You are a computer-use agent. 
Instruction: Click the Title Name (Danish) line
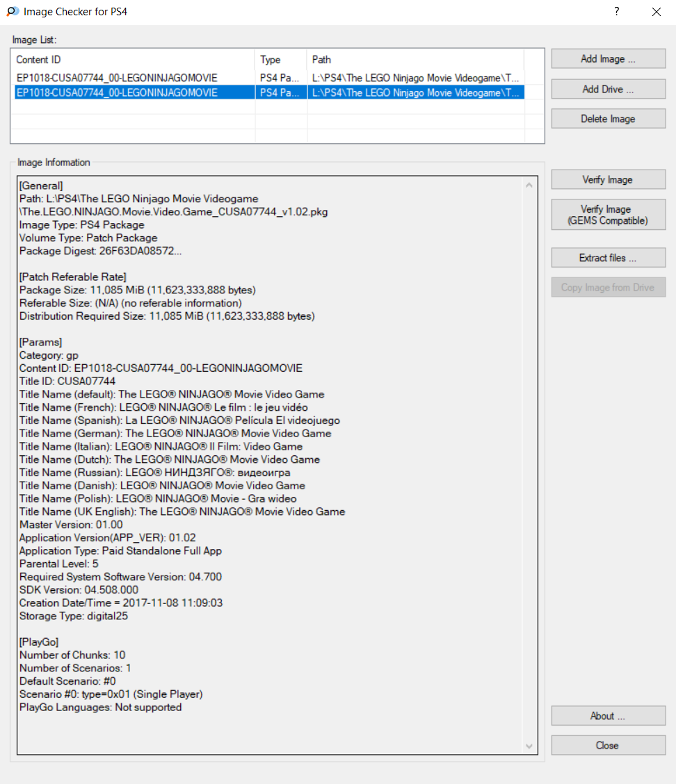pos(162,485)
